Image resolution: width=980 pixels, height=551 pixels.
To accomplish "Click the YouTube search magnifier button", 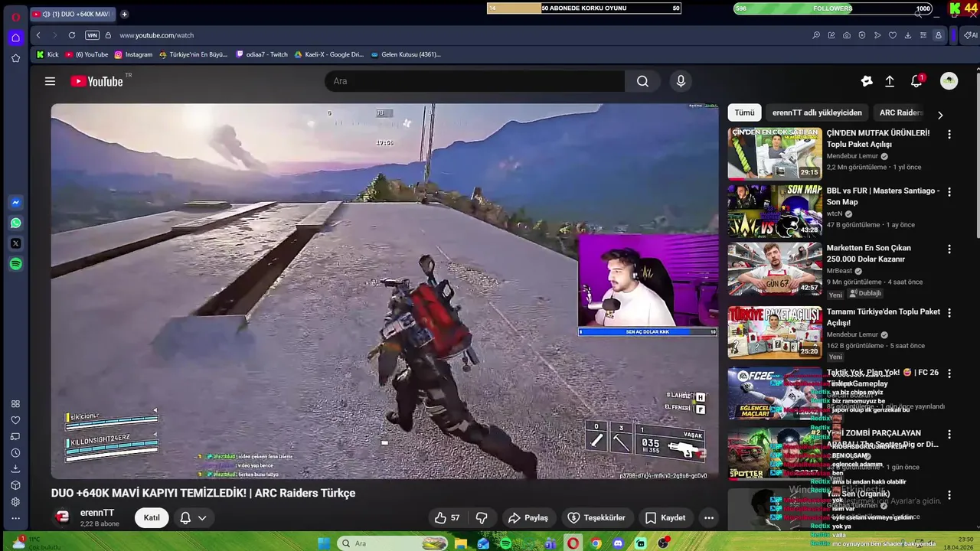I will (642, 81).
